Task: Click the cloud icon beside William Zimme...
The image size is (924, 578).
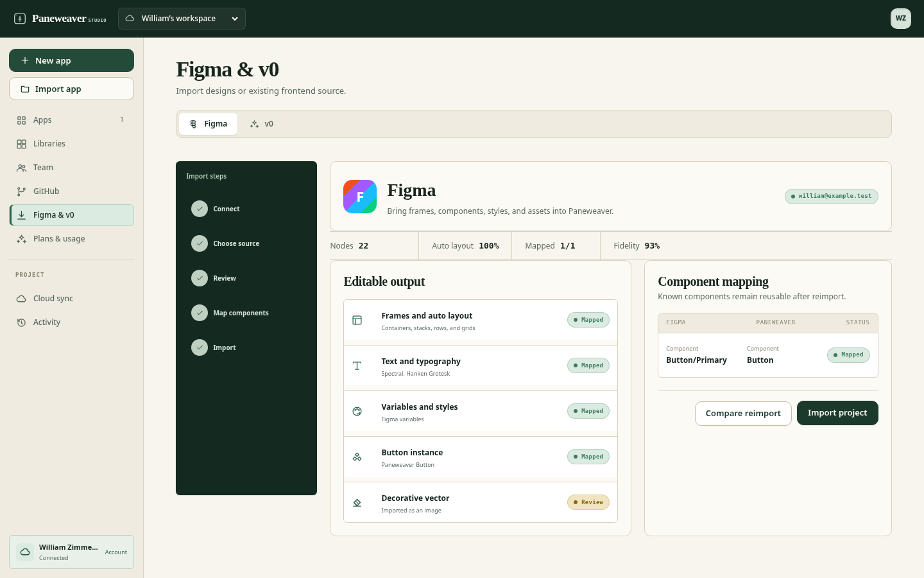Action: pos(25,552)
